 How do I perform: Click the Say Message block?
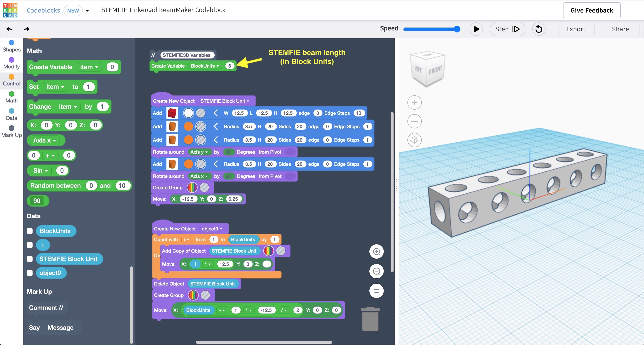coord(54,328)
